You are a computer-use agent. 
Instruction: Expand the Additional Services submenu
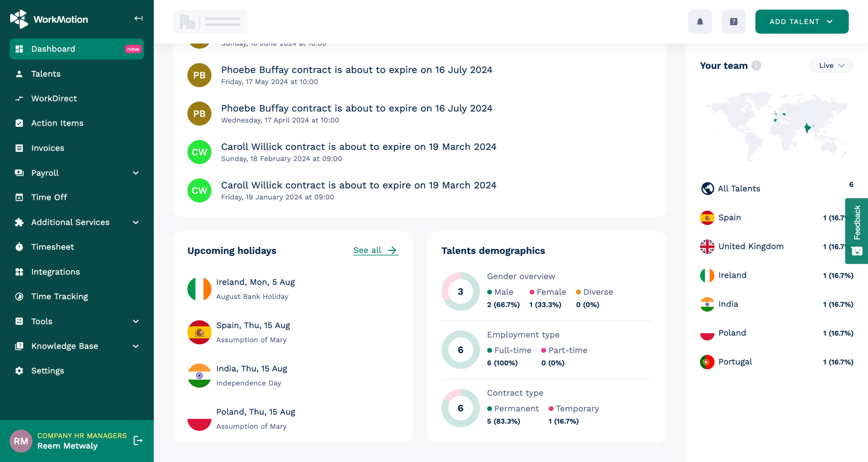pos(136,223)
